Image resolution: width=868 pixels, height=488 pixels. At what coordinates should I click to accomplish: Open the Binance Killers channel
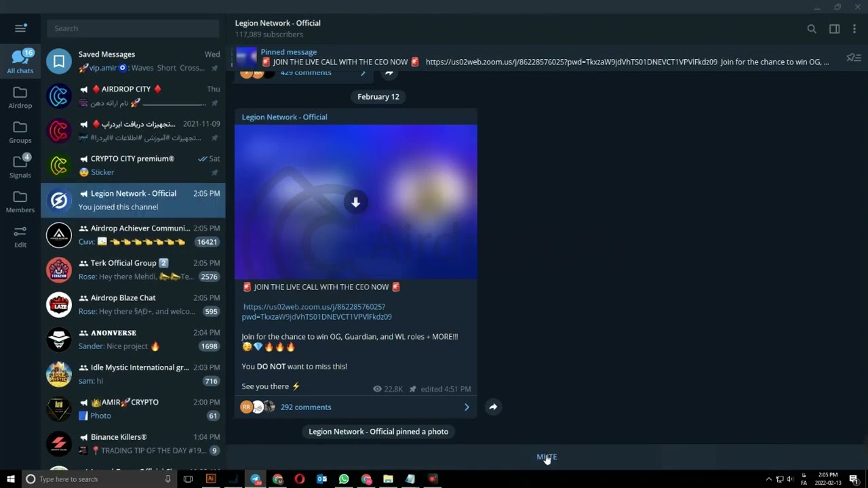pos(133,443)
